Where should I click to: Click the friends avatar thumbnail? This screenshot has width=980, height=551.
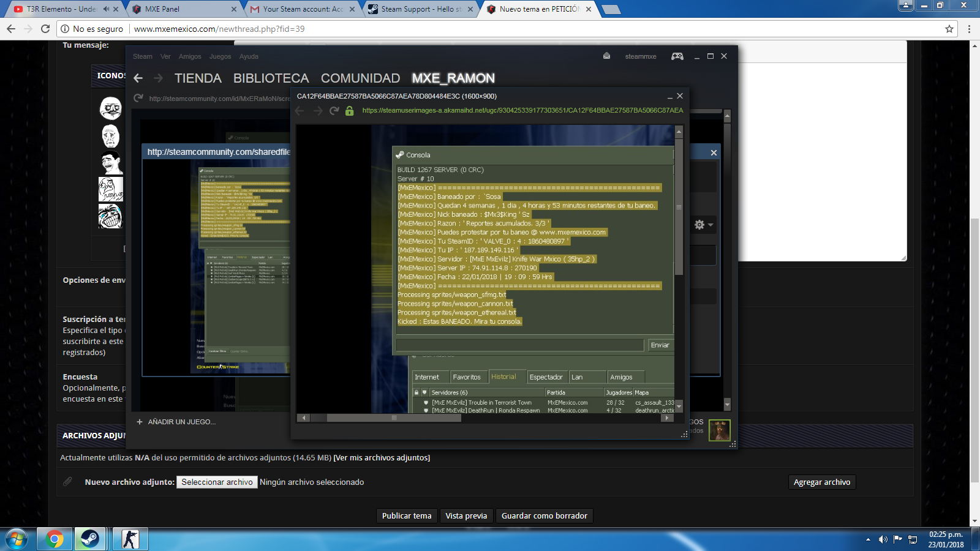(720, 430)
